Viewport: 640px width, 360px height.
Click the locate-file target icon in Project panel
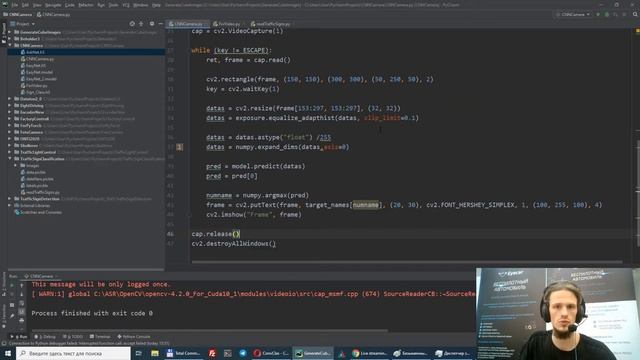132,24
